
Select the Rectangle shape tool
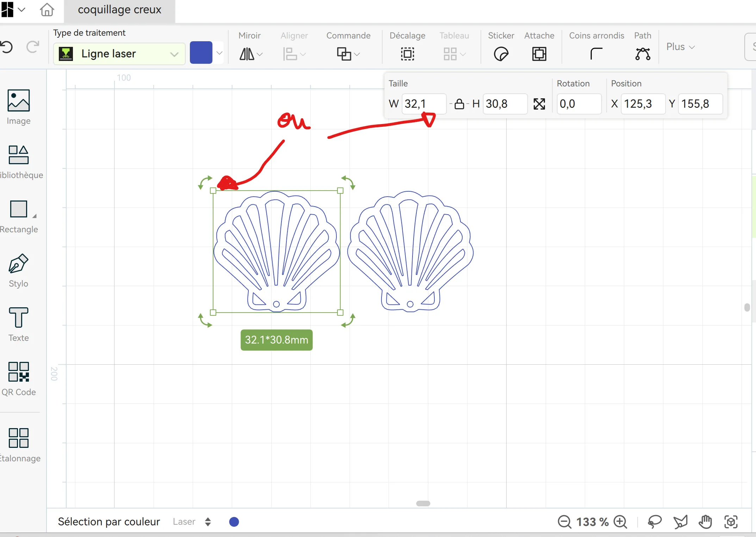(x=18, y=209)
